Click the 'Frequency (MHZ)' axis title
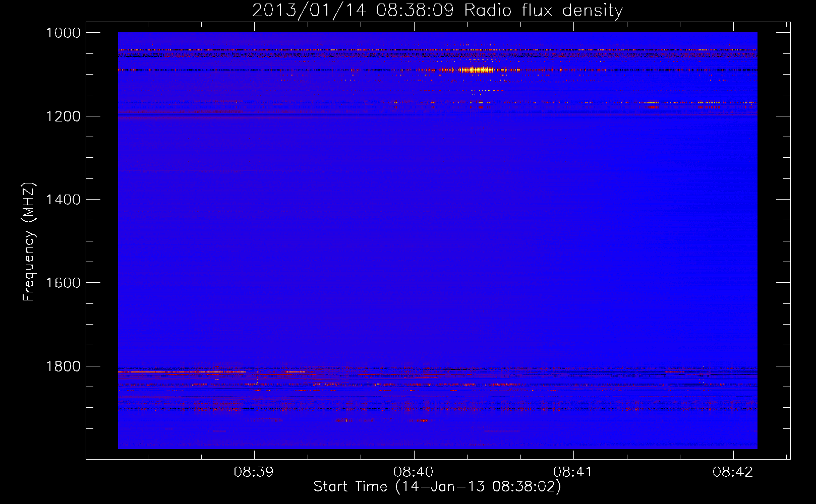Viewport: 816px width, 504px height. 29,242
